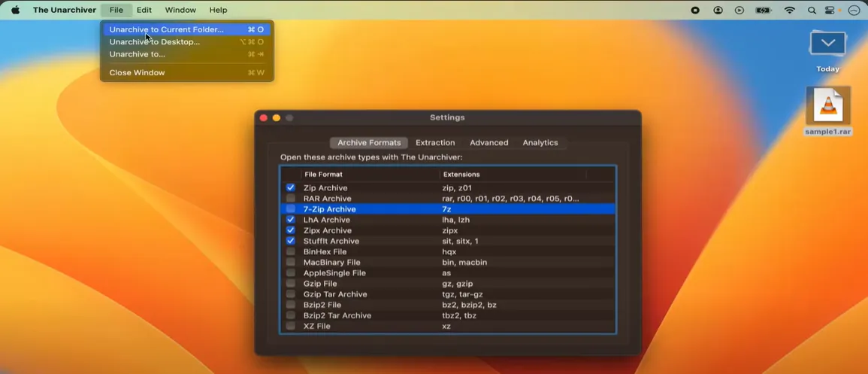Open the Wi-Fi menu

[x=790, y=10]
